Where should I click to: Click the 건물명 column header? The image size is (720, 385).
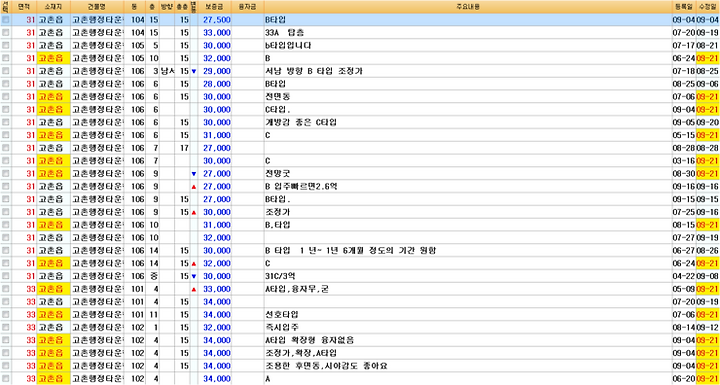point(97,7)
